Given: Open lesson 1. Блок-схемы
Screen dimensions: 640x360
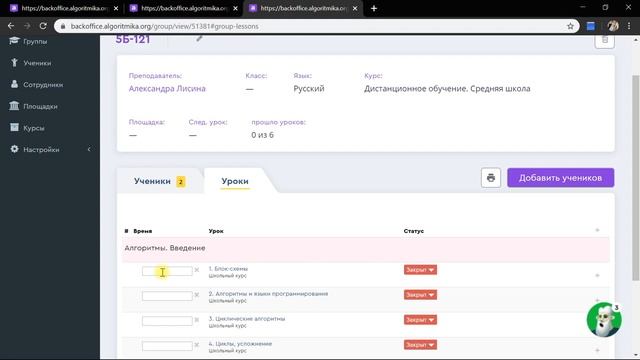Looking at the screenshot, I should point(228,269).
